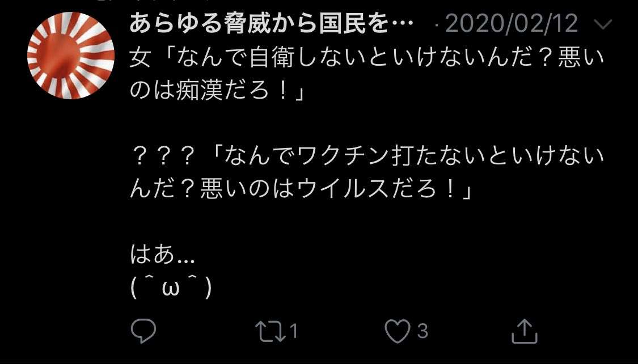Image resolution: width=638 pixels, height=364 pixels.
Task: Select the はあ... line of the tweet
Action: click(163, 255)
